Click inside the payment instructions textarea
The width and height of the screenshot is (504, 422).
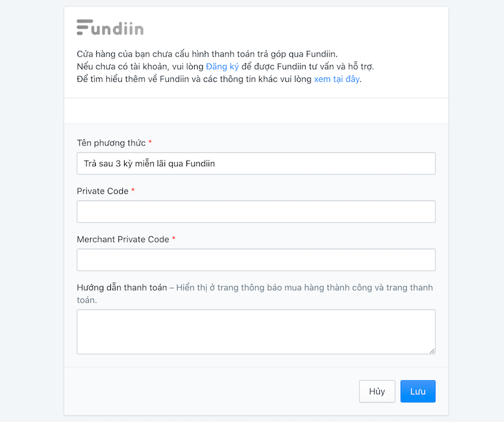(256, 331)
